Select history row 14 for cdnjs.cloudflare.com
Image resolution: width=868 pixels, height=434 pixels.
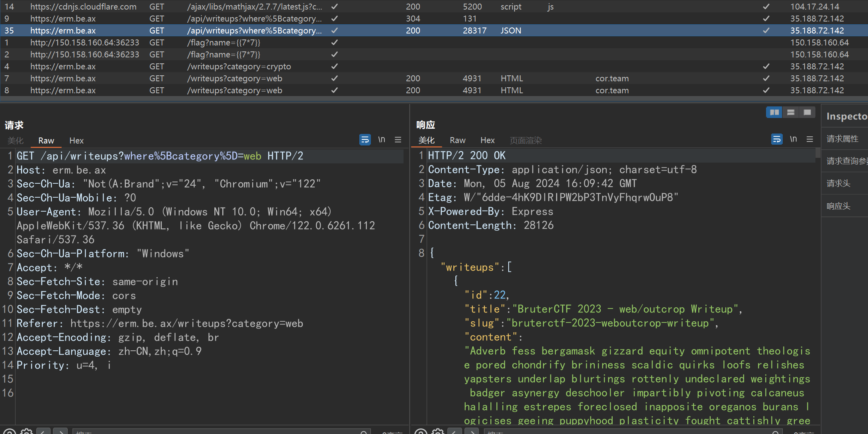434,7
